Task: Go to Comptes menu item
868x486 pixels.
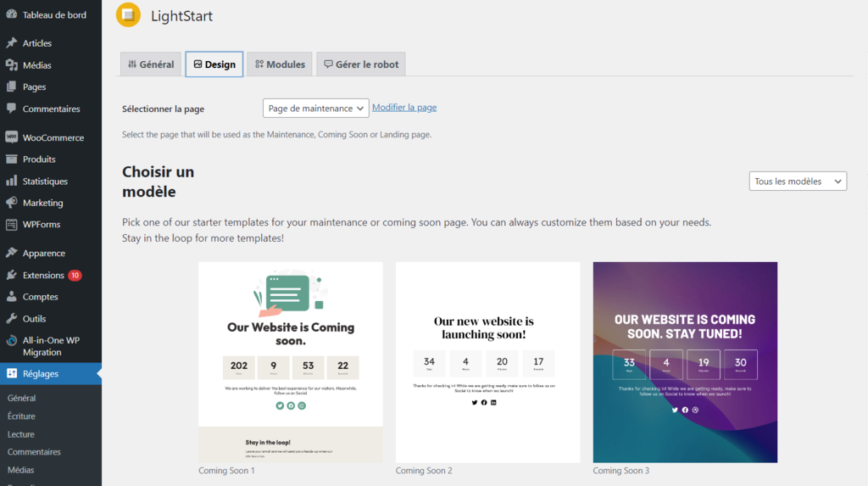Action: pyautogui.click(x=51, y=297)
